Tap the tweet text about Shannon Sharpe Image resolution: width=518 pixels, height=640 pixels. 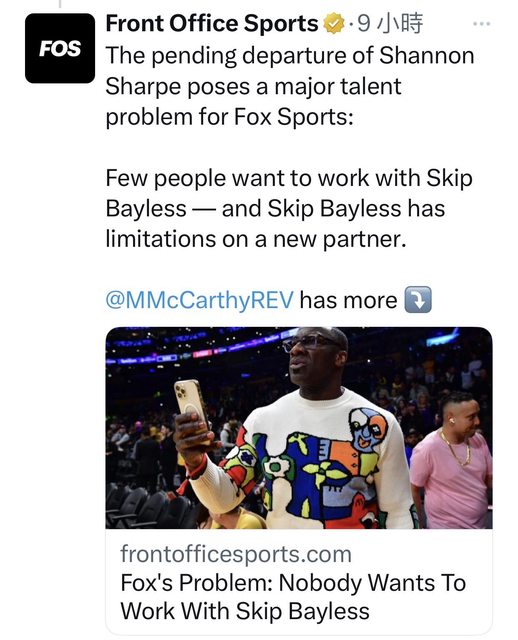(x=290, y=86)
